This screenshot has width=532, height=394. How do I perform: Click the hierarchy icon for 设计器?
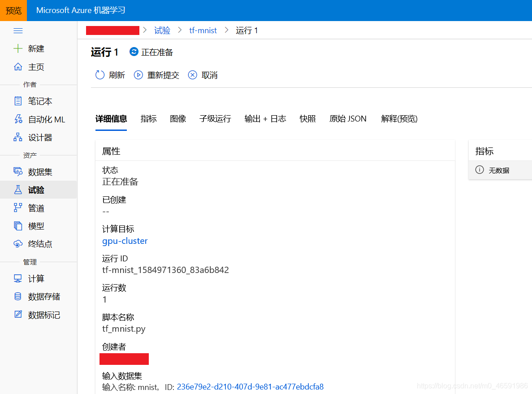(x=18, y=137)
